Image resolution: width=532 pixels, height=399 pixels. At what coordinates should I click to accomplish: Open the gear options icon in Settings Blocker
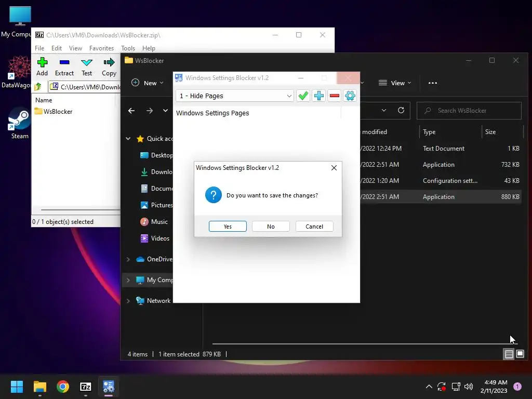pos(350,96)
